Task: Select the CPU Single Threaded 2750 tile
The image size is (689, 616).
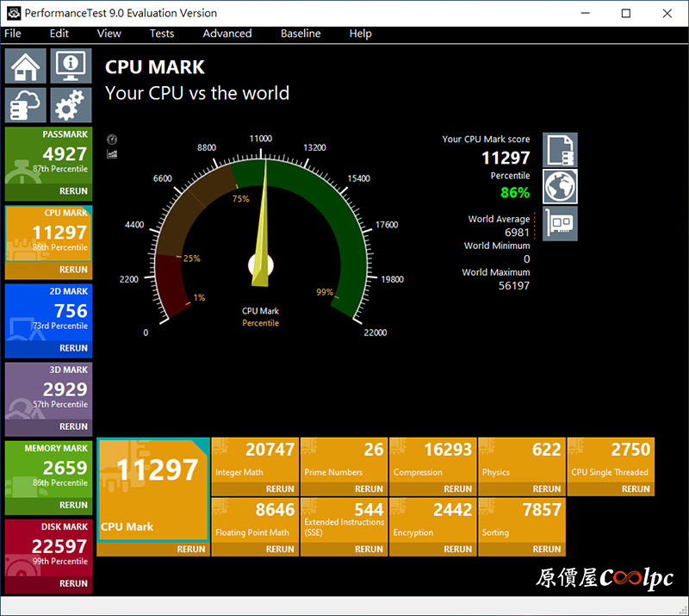Action: click(x=611, y=460)
